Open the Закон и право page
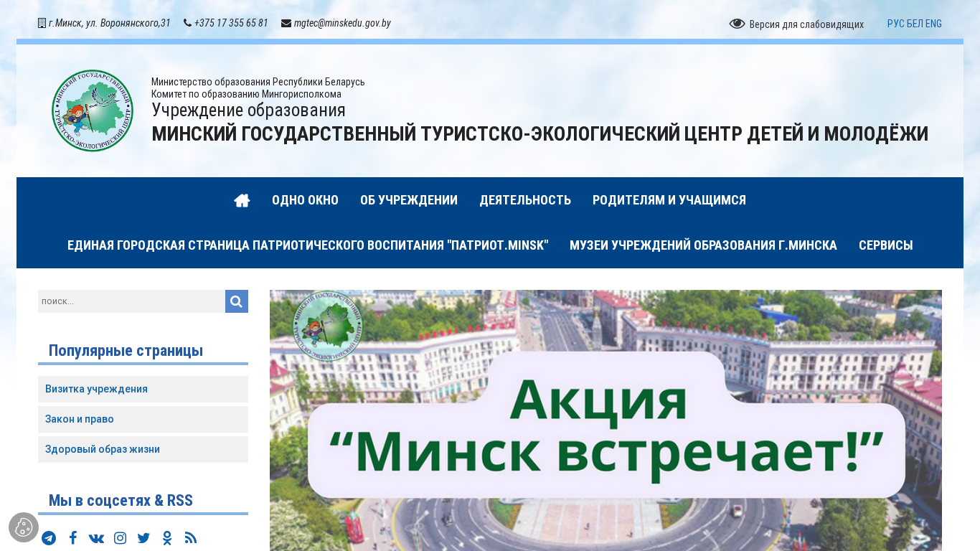The image size is (980, 551). point(143,419)
